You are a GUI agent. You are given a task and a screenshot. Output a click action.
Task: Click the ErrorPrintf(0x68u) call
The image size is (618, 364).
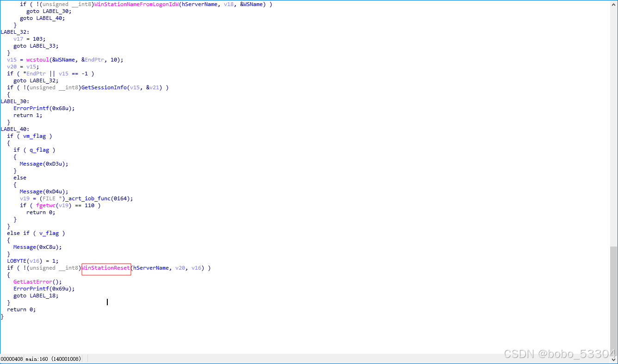pyautogui.click(x=44, y=108)
